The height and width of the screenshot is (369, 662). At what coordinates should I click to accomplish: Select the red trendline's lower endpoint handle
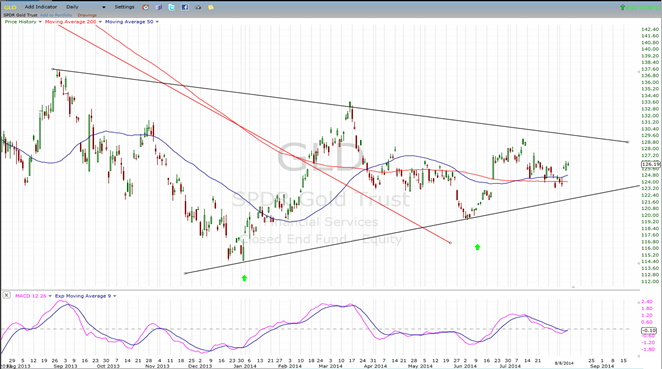(x=450, y=243)
